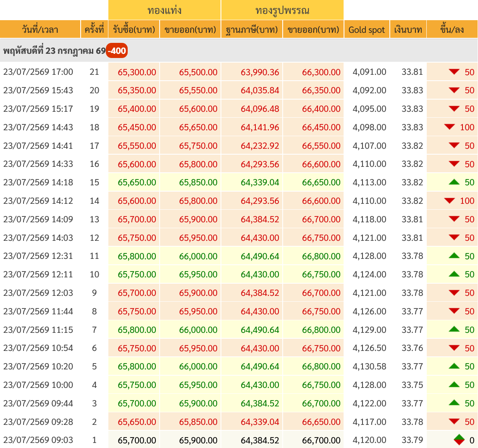
Task: Click the ornament price 66,300.00
Action: [321, 72]
